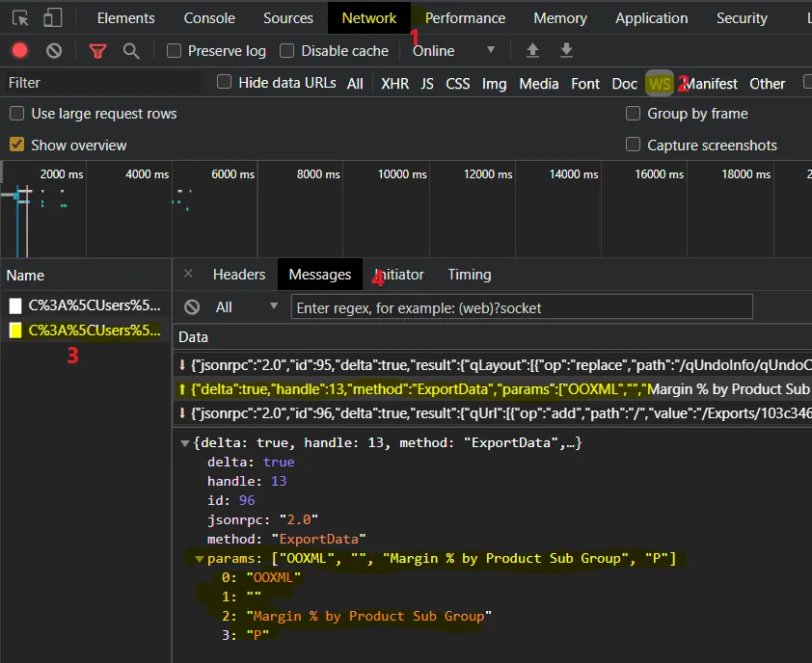The height and width of the screenshot is (663, 812).
Task: Clear the network log icon
Action: [x=54, y=51]
